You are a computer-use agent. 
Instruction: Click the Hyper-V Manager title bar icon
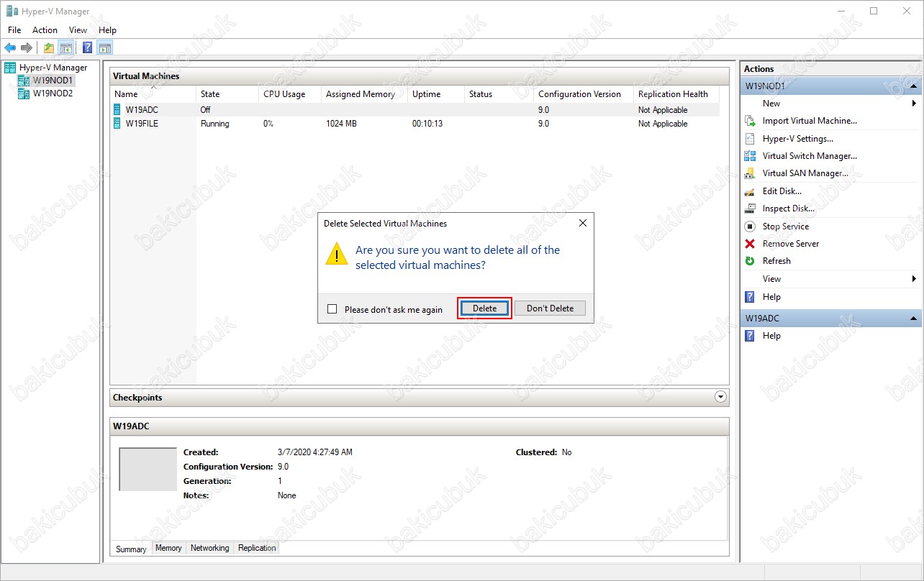coord(12,11)
